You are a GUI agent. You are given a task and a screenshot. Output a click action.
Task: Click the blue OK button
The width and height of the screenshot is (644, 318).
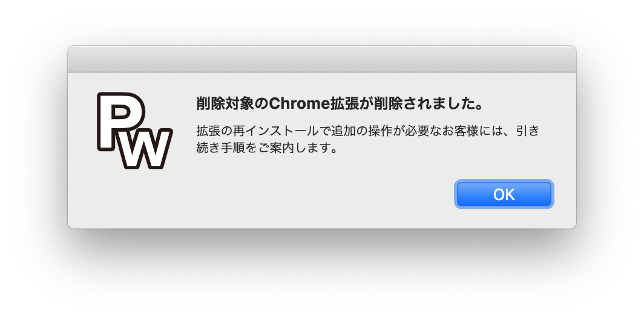[504, 194]
